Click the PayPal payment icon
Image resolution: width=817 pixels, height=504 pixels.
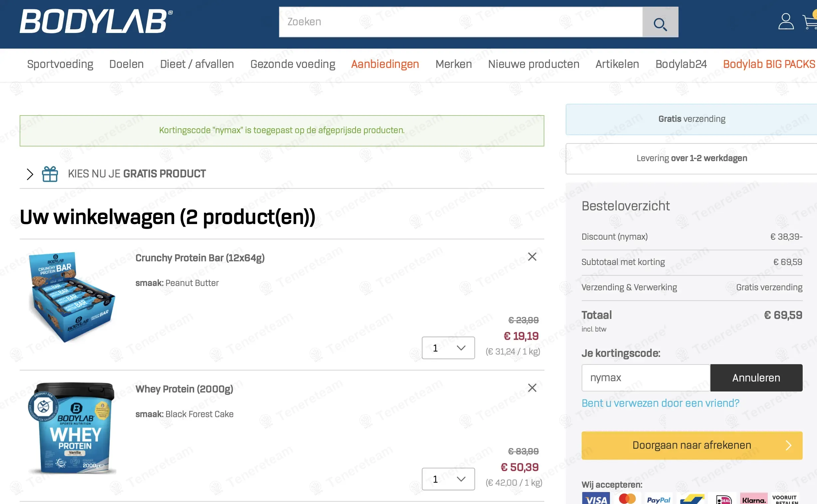pyautogui.click(x=659, y=499)
